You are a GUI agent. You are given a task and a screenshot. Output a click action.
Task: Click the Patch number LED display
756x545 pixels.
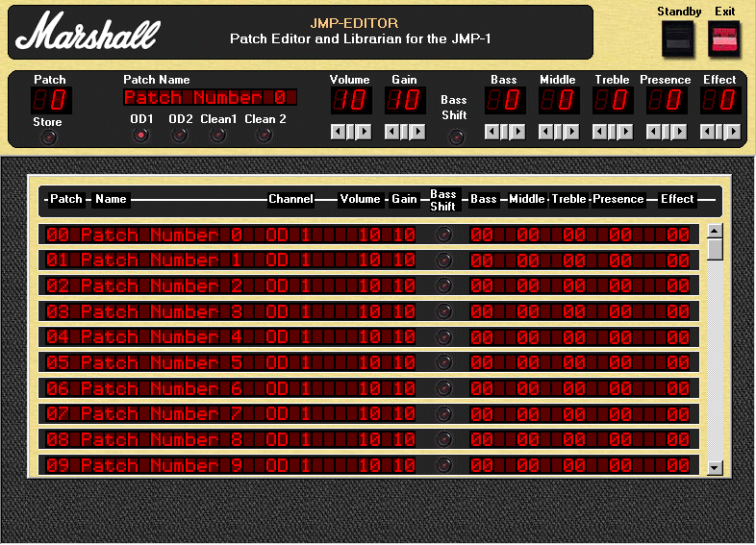pyautogui.click(x=52, y=100)
